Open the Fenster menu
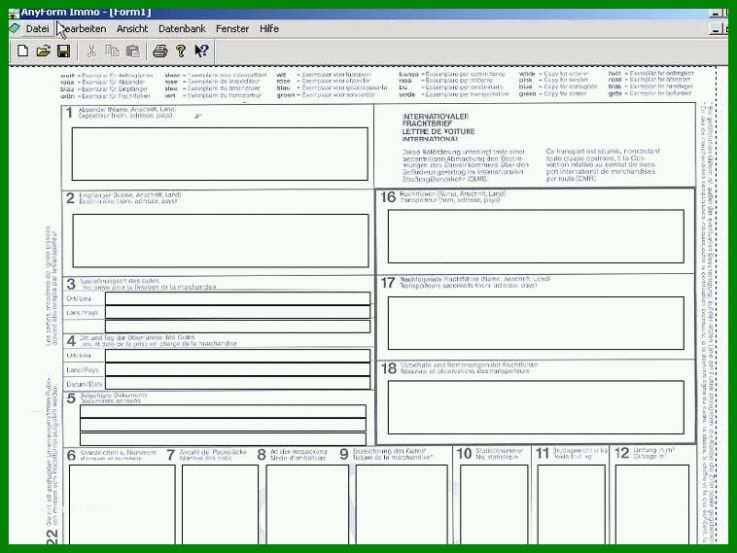 [232, 29]
